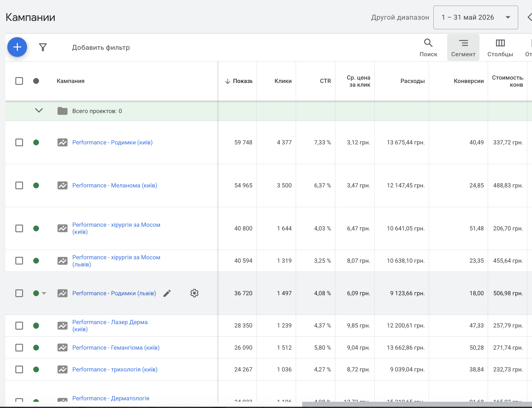532x408 pixels.
Task: Click green status dot of Меланома (київ)
Action: click(x=36, y=185)
